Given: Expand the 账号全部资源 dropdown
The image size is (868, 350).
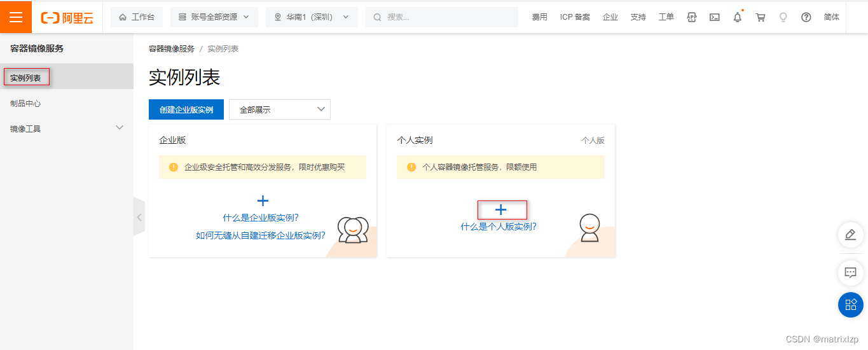Looking at the screenshot, I should [214, 17].
